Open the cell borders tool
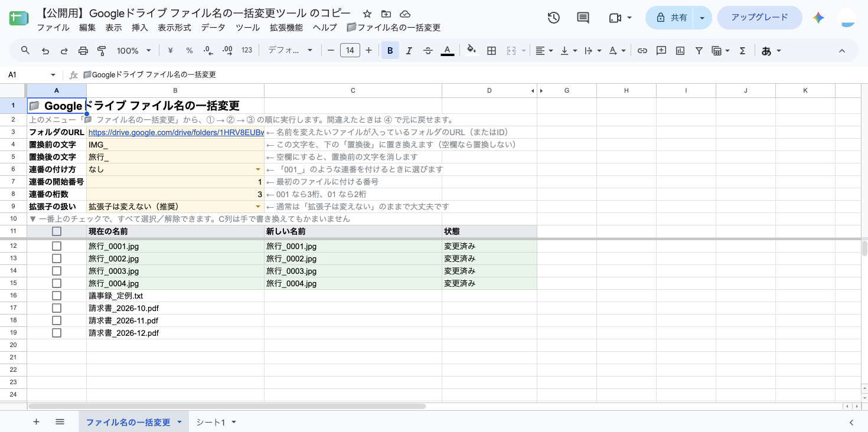 [x=491, y=51]
